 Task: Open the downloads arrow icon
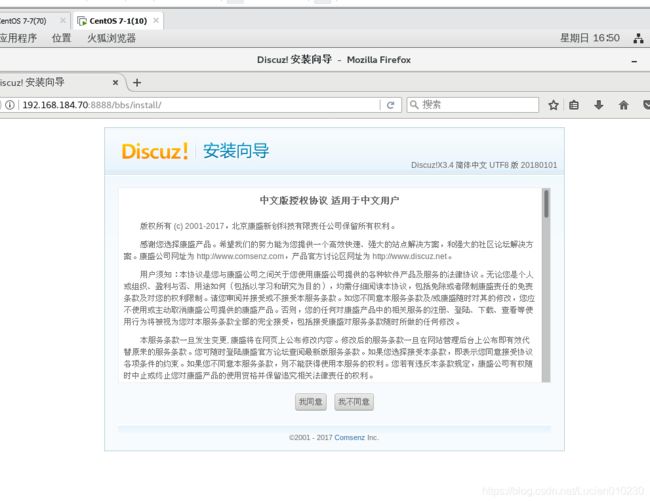point(599,104)
